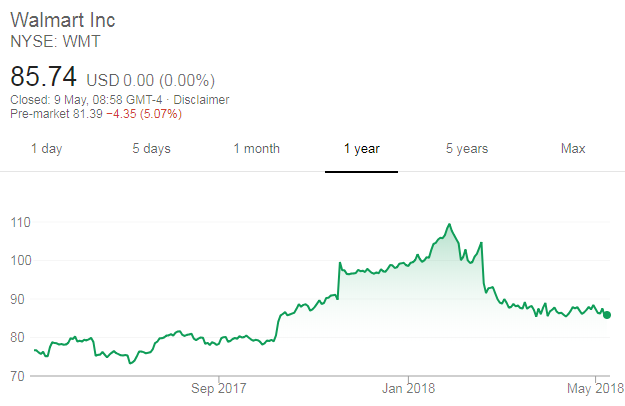Click the chart line's highest peak
The image size is (625, 406).
(x=450, y=224)
